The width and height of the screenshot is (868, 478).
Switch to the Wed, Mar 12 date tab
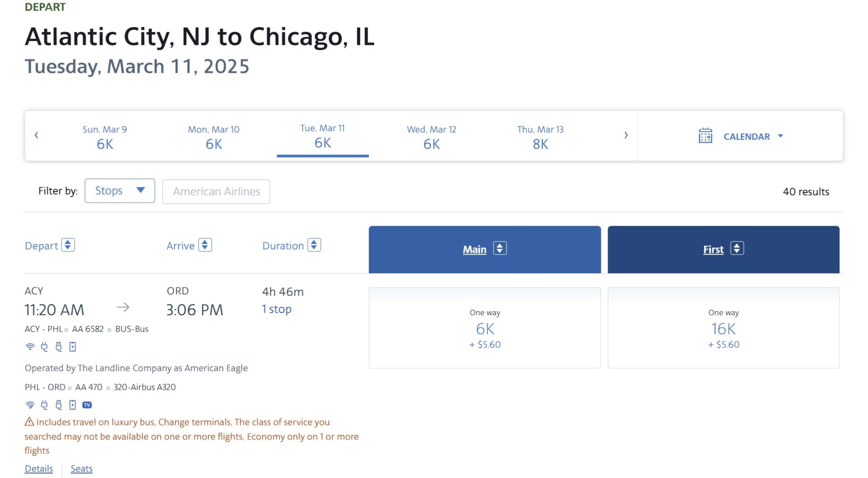click(431, 137)
